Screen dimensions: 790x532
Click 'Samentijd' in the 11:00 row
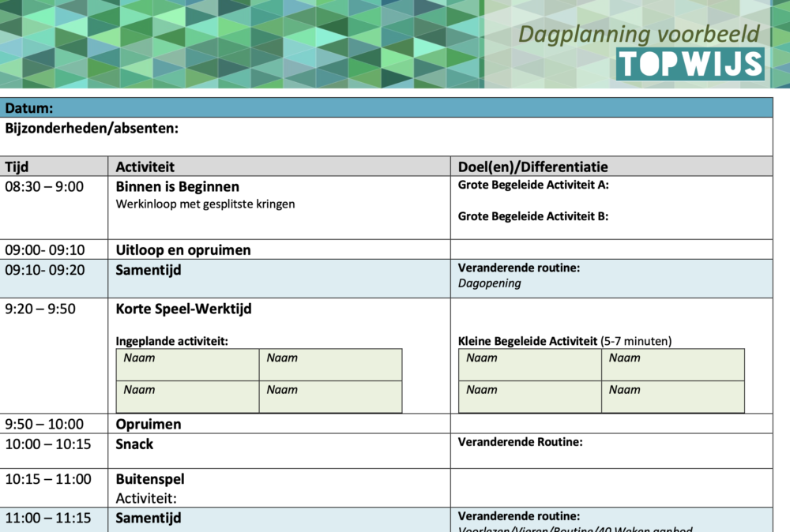click(x=149, y=518)
